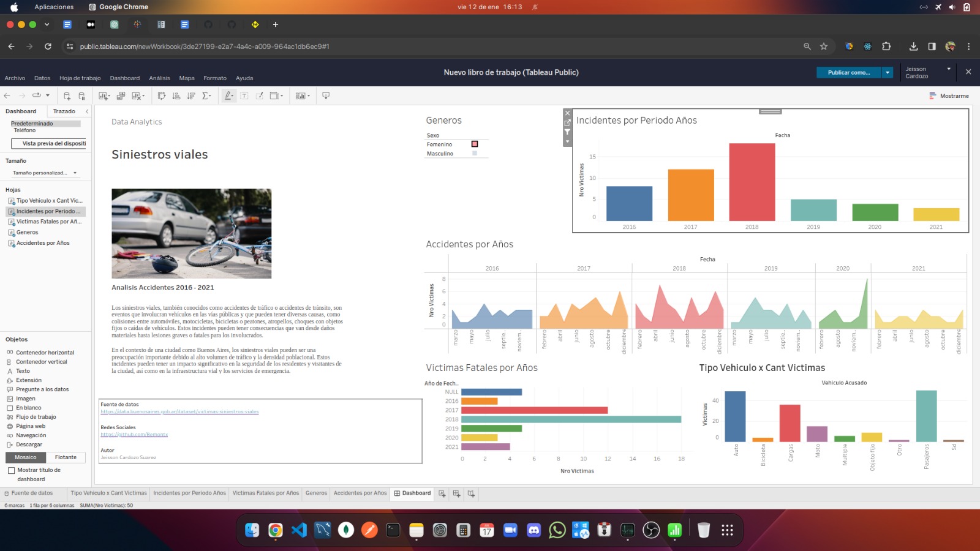The image size is (980, 551).
Task: Click Go to sheet icon on selected chart
Action: [567, 122]
